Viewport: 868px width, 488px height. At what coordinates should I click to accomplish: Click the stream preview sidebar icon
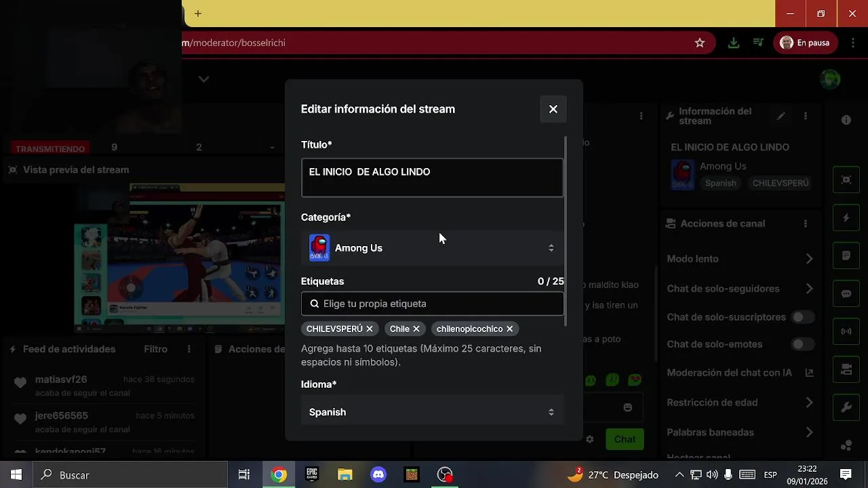(x=846, y=180)
